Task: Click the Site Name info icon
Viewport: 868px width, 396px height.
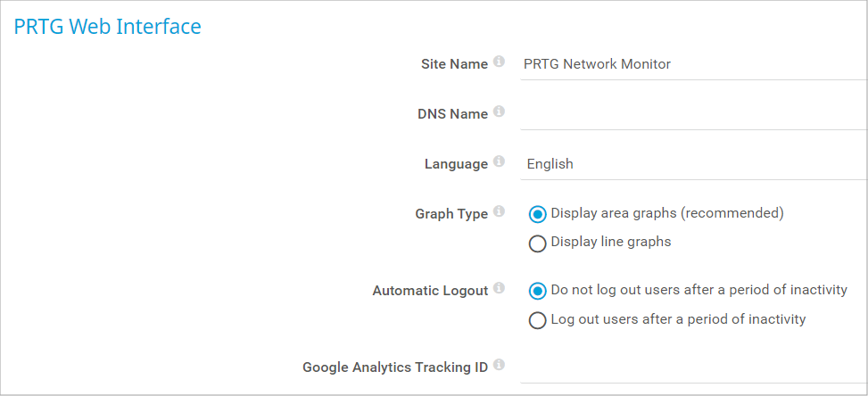Action: tap(499, 62)
